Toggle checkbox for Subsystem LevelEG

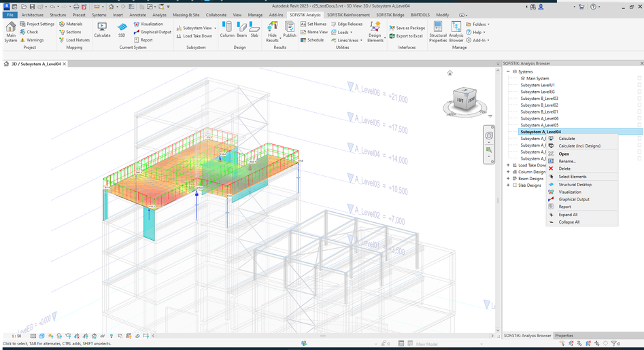pyautogui.click(x=639, y=92)
